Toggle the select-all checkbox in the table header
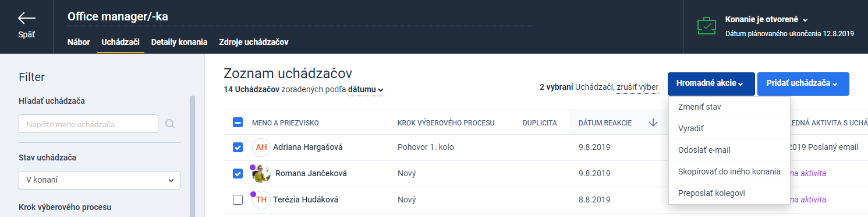The height and width of the screenshot is (217, 868). coord(238,123)
